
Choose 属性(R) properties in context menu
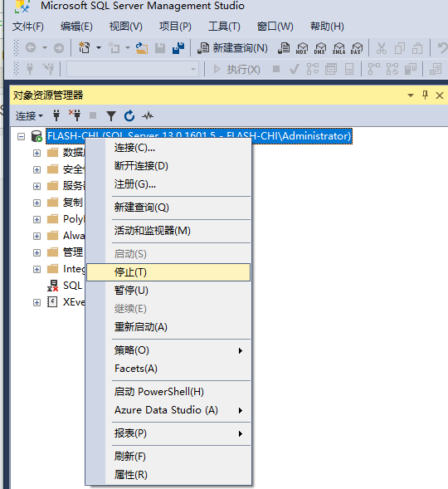point(168,475)
